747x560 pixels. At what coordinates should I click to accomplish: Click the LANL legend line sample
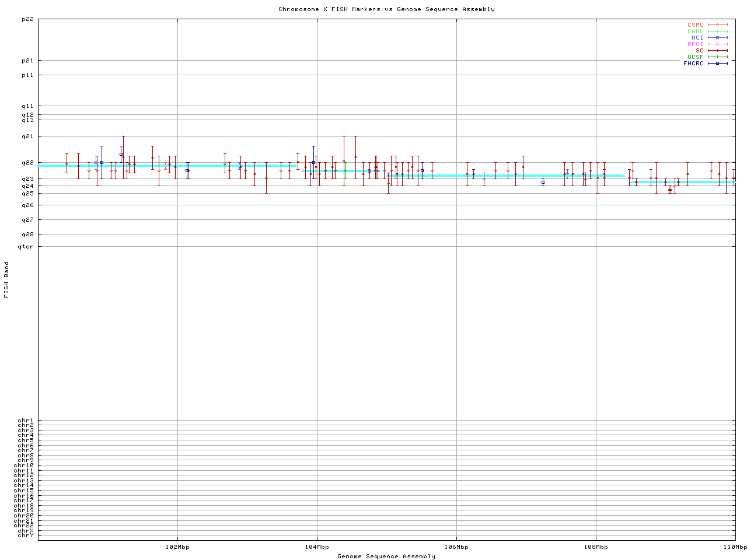[x=717, y=32]
